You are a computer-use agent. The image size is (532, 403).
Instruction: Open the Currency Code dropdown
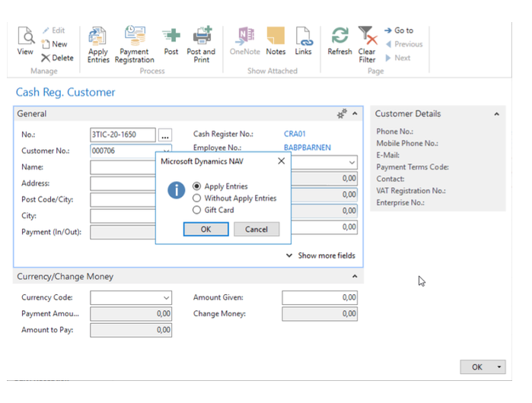tap(167, 298)
